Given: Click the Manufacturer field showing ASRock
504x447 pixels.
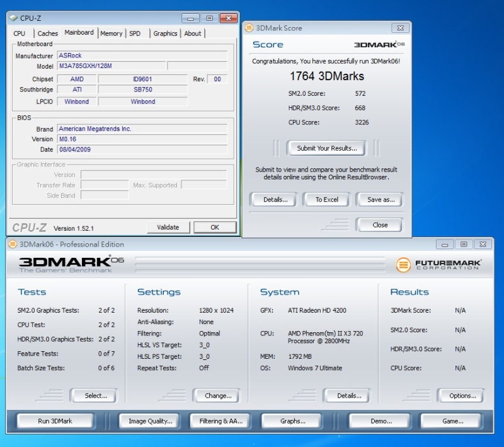Looking at the screenshot, I should pyautogui.click(x=142, y=55).
